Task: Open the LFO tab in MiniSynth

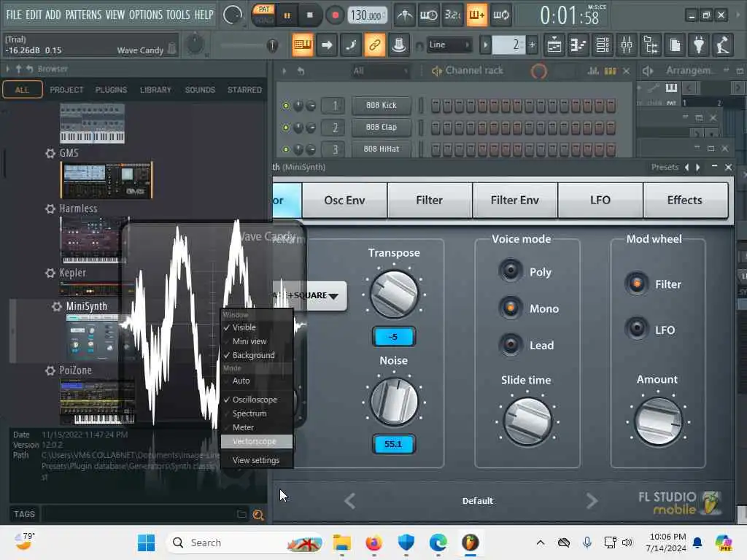Action: (x=600, y=200)
